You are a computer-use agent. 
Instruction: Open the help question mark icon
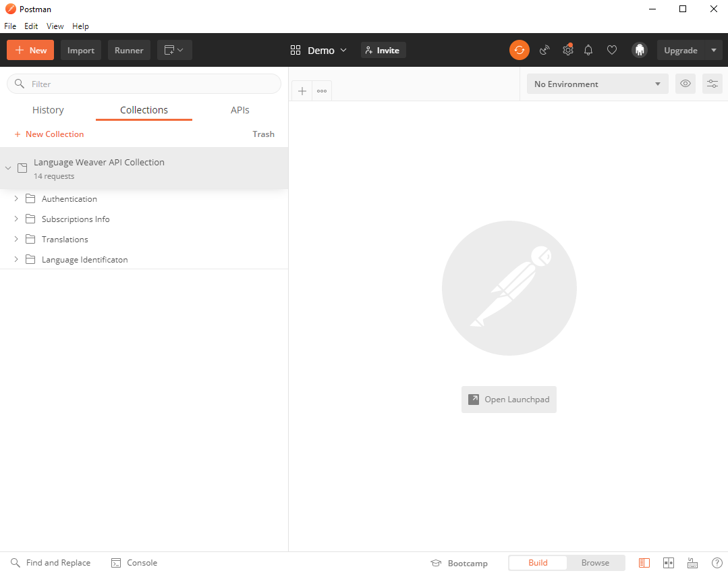click(717, 563)
